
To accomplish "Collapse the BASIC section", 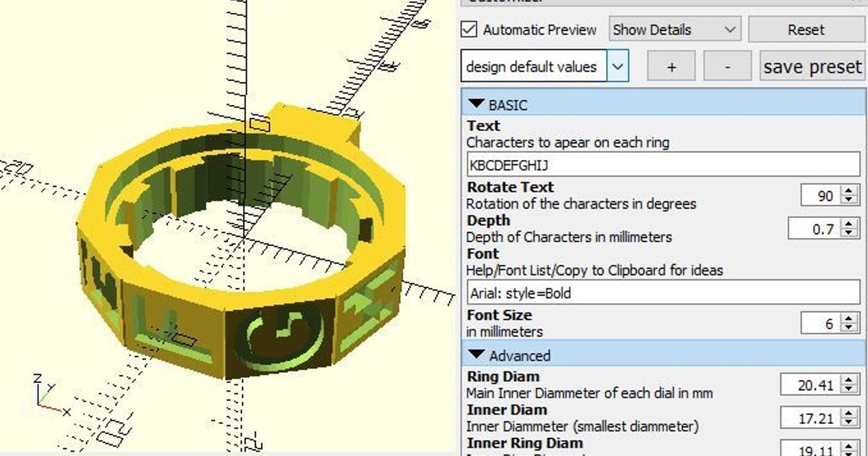I will point(476,105).
